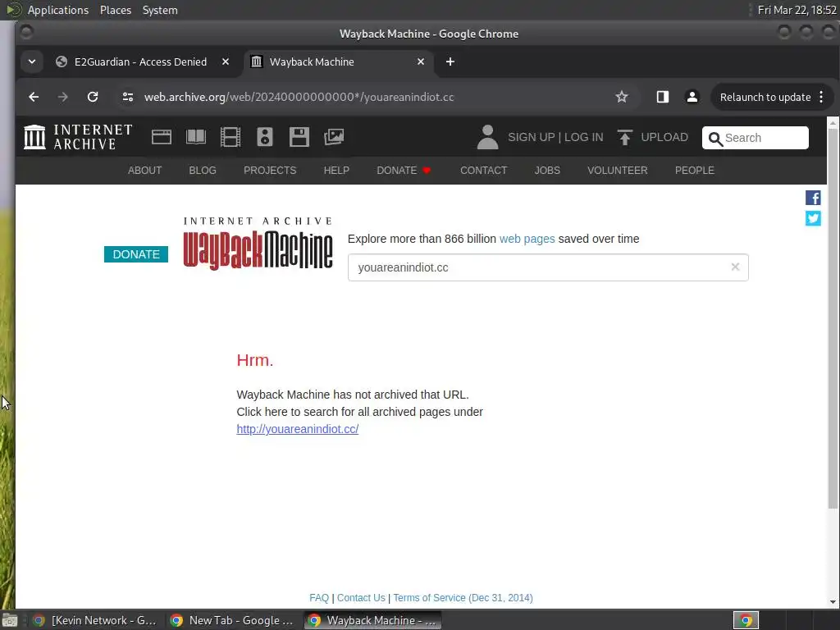
Task: Click the Internet Archive Search box
Action: (755, 138)
